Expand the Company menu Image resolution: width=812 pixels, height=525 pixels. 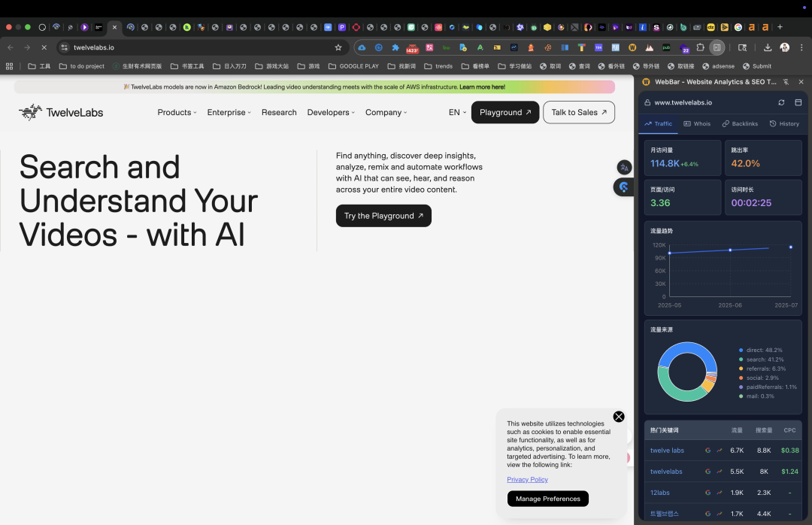(x=386, y=113)
